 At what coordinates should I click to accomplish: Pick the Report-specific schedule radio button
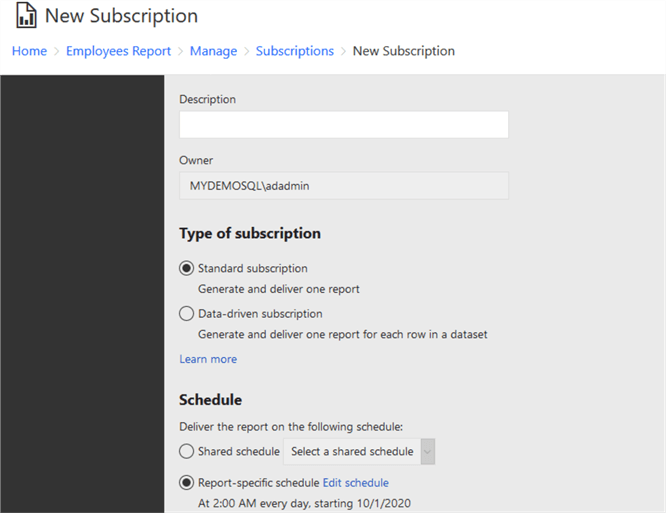pos(187,483)
